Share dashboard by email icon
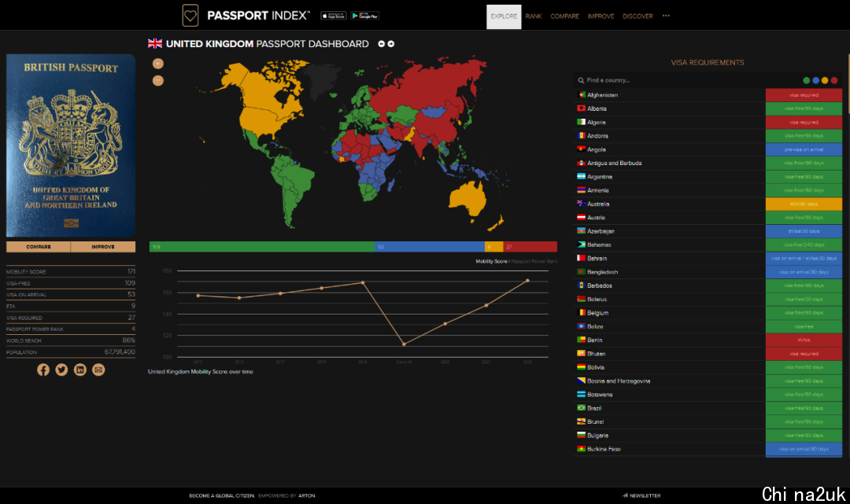Image resolution: width=850 pixels, height=504 pixels. click(x=98, y=370)
